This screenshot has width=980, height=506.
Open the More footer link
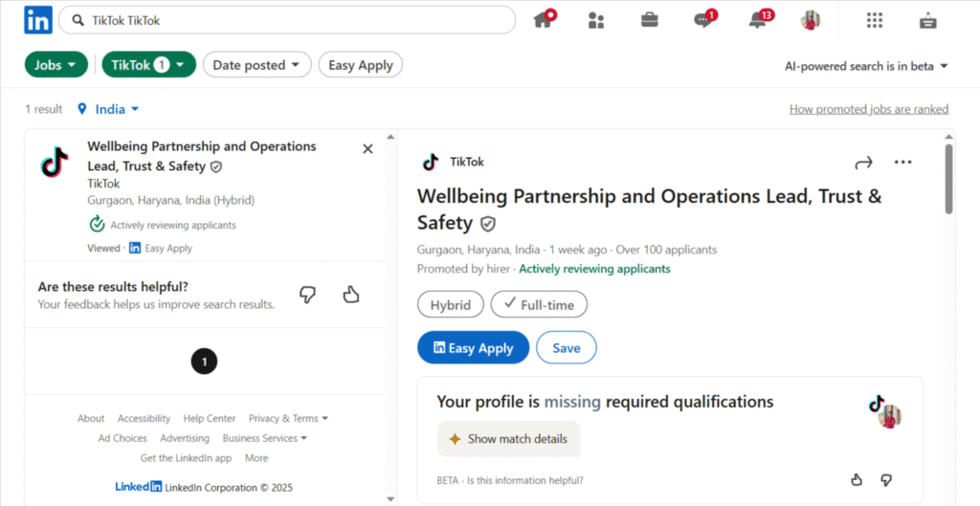point(256,458)
